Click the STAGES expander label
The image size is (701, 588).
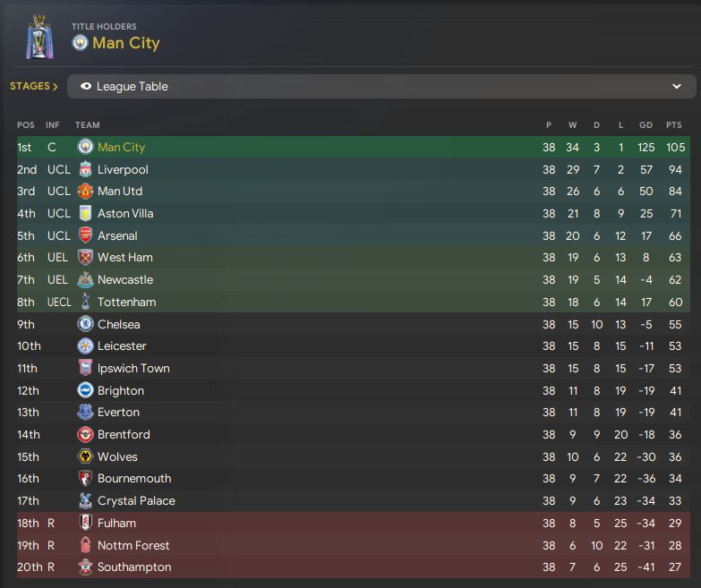click(x=34, y=87)
